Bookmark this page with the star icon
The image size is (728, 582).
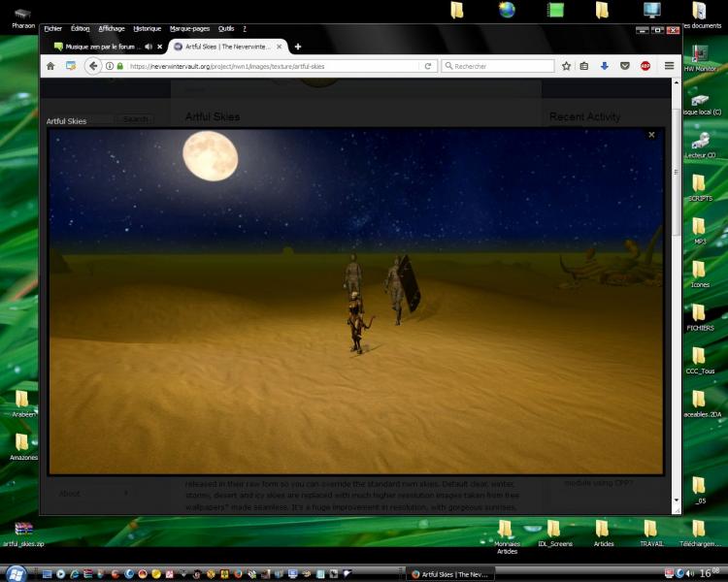pos(566,66)
